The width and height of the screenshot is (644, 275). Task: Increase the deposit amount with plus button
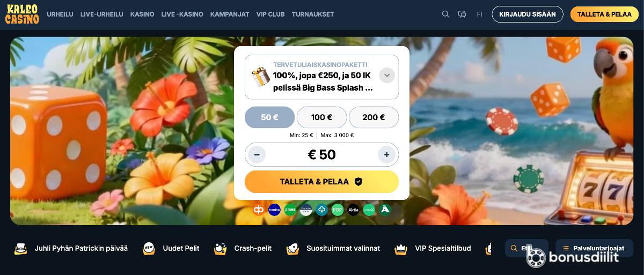click(386, 155)
